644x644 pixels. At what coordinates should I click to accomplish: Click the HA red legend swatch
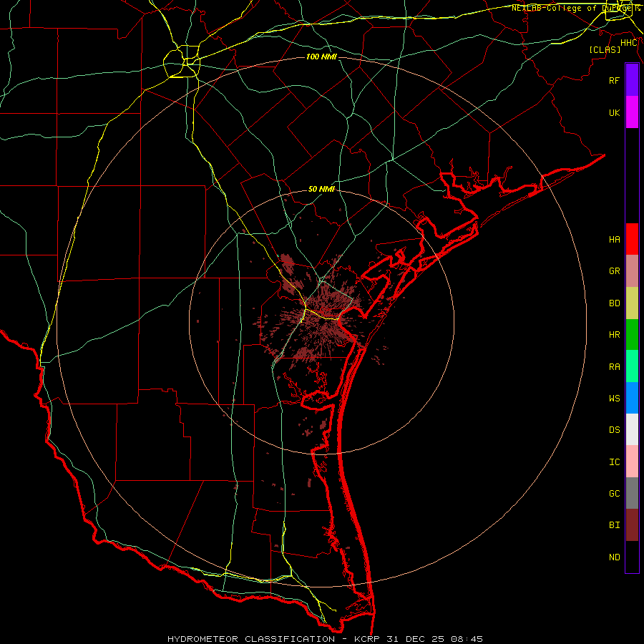coord(632,239)
